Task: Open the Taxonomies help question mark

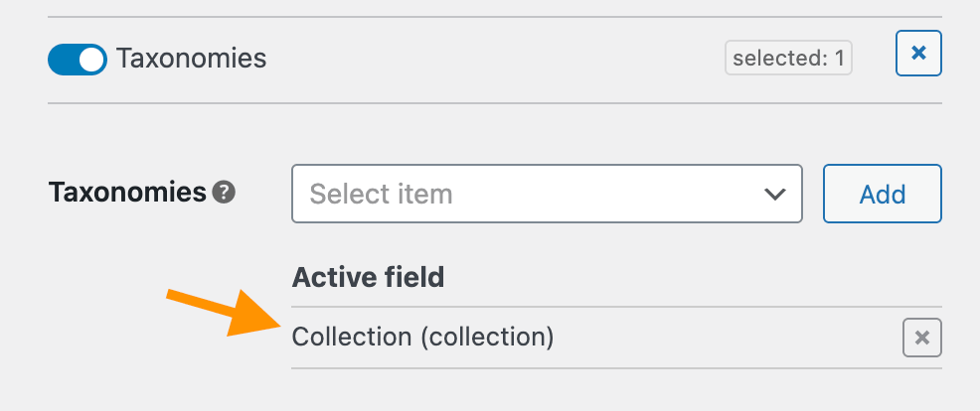Action: [x=225, y=193]
